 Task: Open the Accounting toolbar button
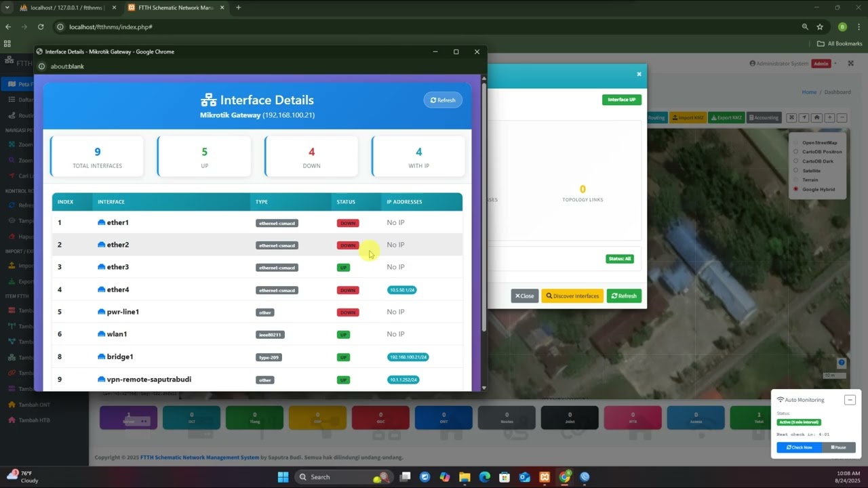(764, 118)
